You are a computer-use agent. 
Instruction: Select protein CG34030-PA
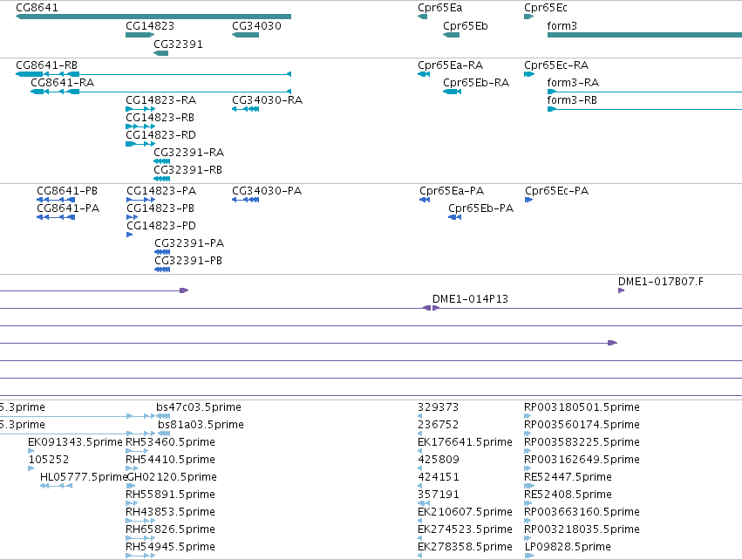coord(245,200)
